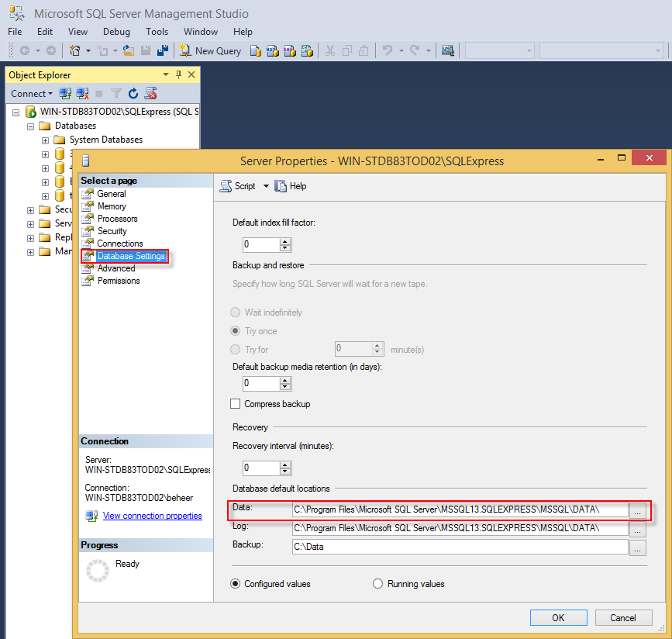Open the Window menu

201,32
